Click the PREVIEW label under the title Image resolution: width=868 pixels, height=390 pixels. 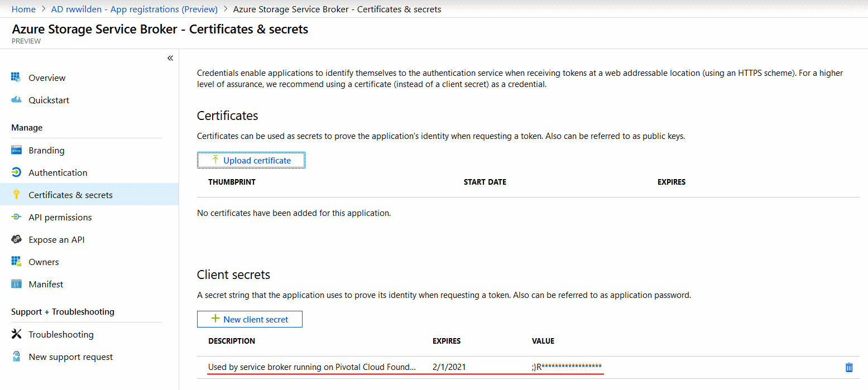coord(26,41)
